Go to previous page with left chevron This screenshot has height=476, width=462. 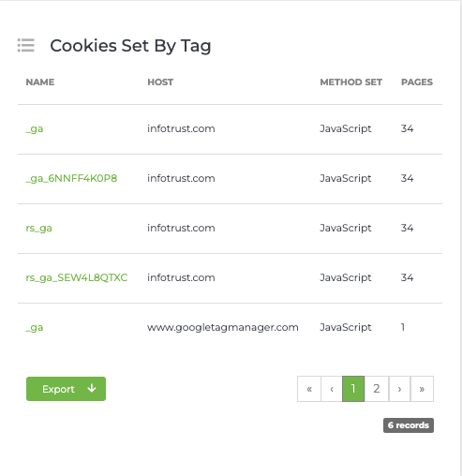click(332, 389)
